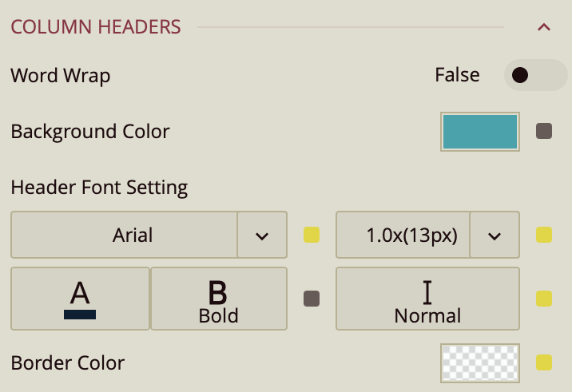The height and width of the screenshot is (392, 572).
Task: Click gray indicator beside Bold button
Action: (312, 299)
